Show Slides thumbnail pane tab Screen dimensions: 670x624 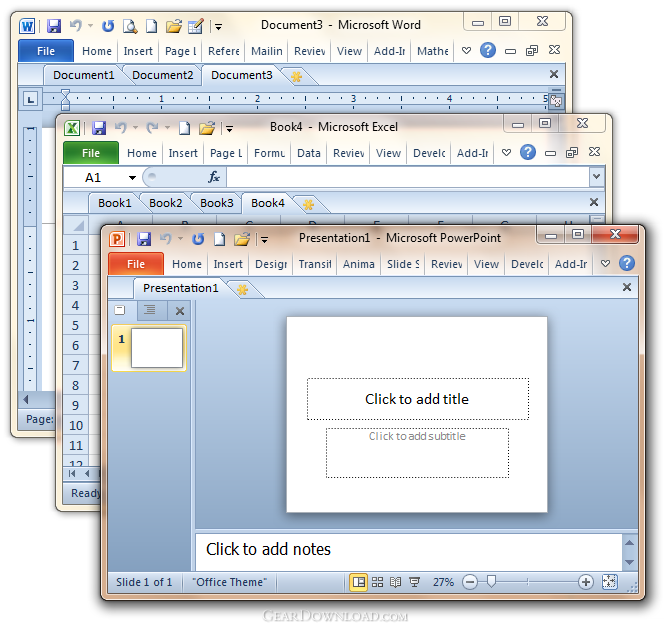tap(120, 310)
